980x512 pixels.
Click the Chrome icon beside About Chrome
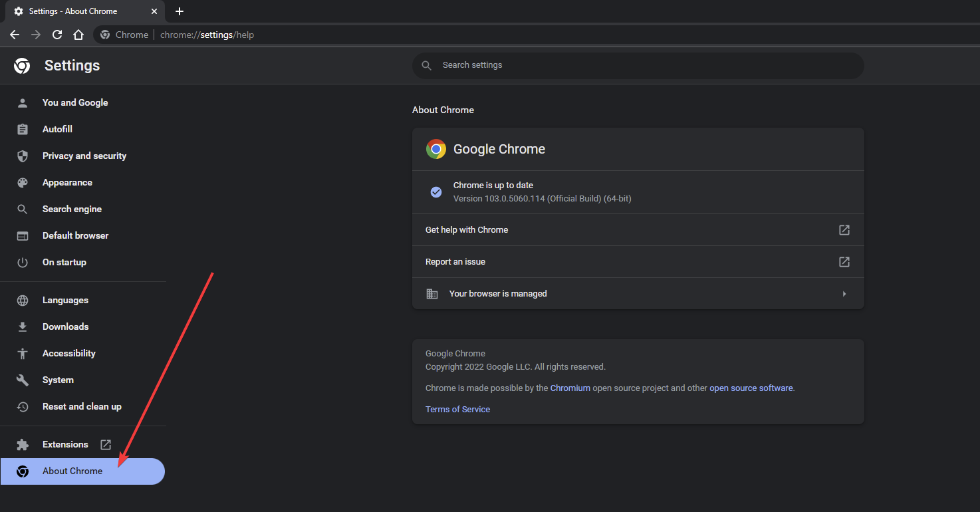pos(23,471)
